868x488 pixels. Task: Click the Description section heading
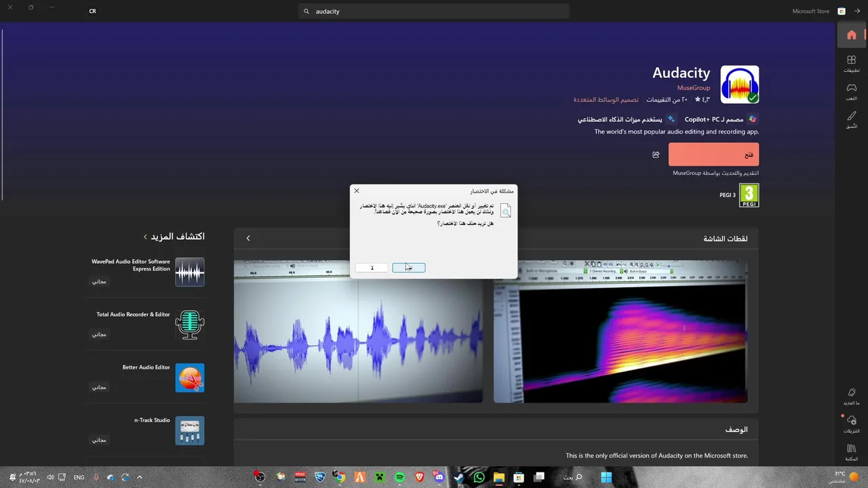click(x=736, y=430)
